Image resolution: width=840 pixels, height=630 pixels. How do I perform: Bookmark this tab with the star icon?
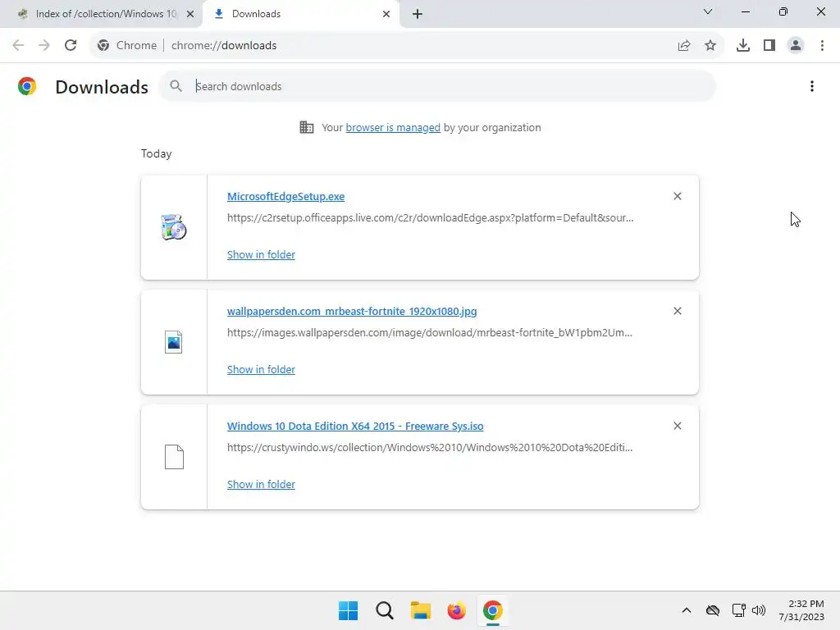pyautogui.click(x=710, y=46)
